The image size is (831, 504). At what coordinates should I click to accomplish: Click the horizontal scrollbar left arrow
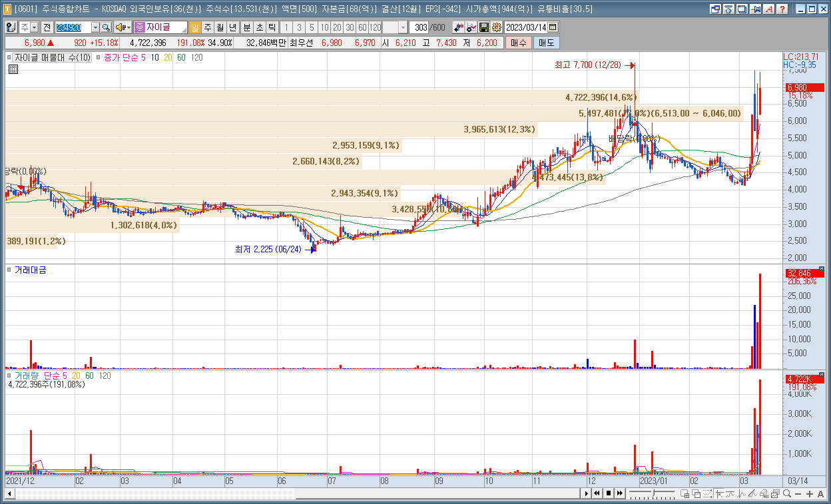point(9,493)
